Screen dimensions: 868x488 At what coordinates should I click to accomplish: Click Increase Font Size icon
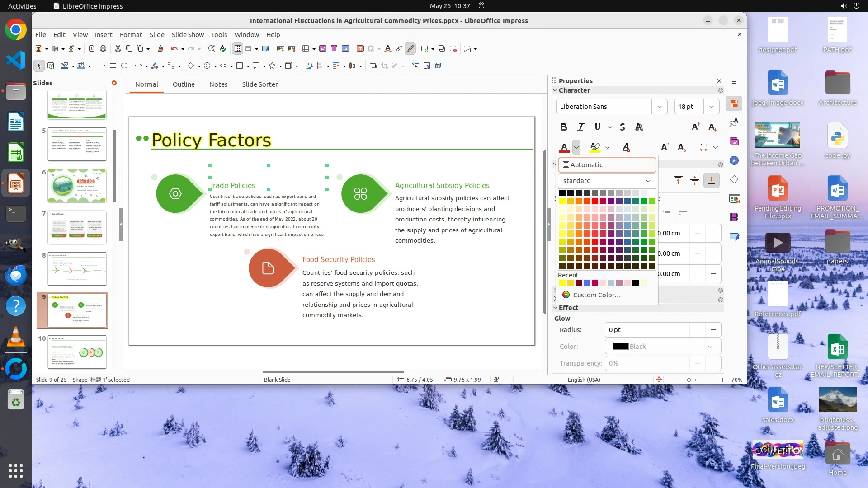[x=695, y=127]
